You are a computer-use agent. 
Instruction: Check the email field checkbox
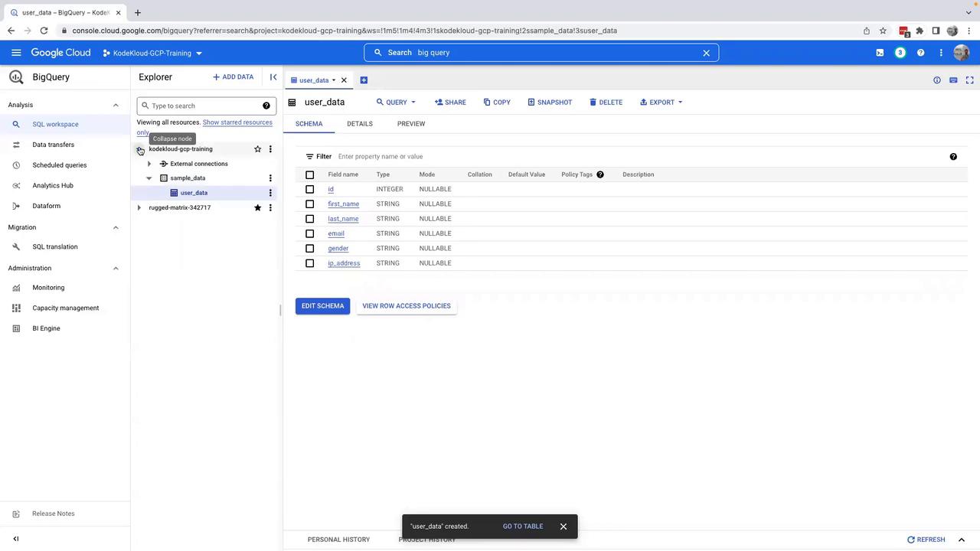[x=309, y=233]
